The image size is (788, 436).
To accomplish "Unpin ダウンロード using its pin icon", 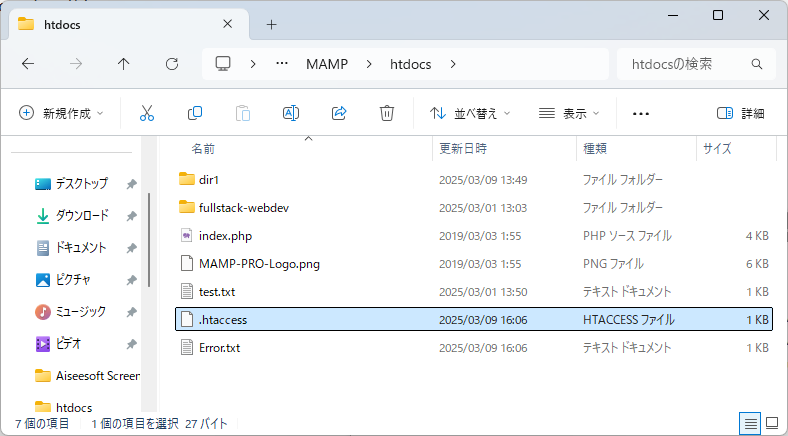I will click(131, 216).
